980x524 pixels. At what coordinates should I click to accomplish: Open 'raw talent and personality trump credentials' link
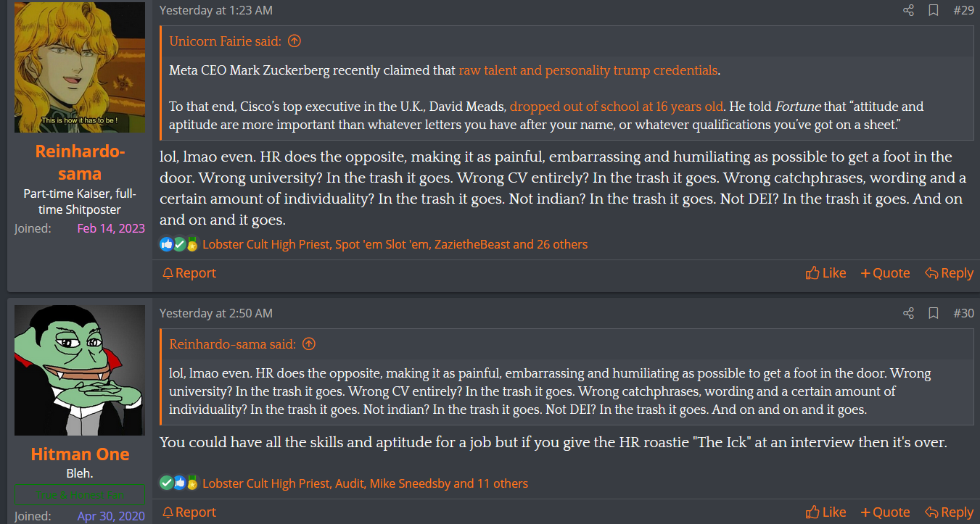588,70
